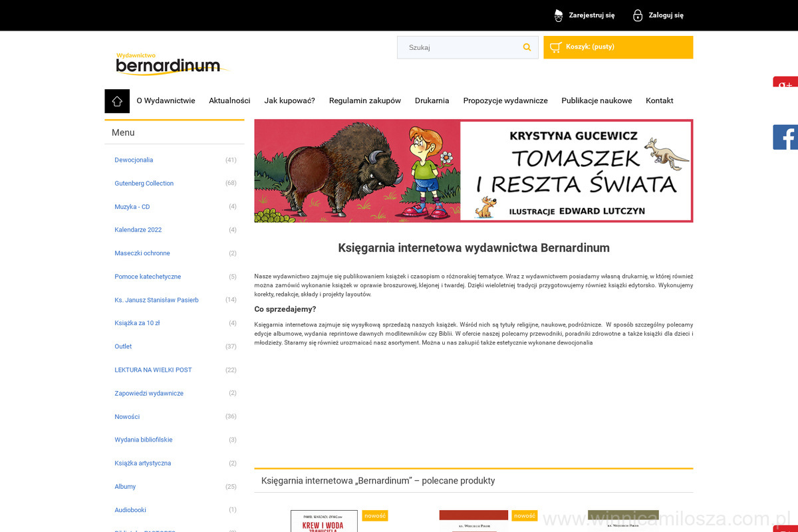Open the Kalendarze 2022 category
Screen dimensions: 798x532
coord(138,230)
